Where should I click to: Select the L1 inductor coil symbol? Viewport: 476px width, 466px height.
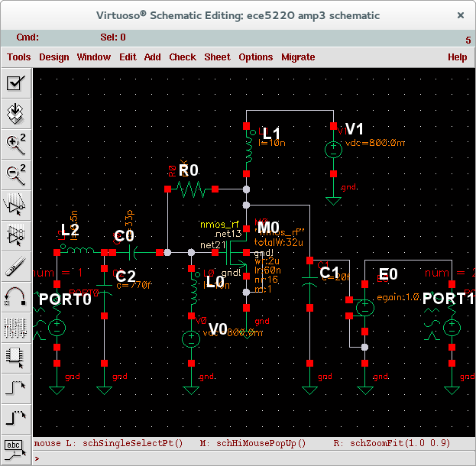tap(249, 150)
